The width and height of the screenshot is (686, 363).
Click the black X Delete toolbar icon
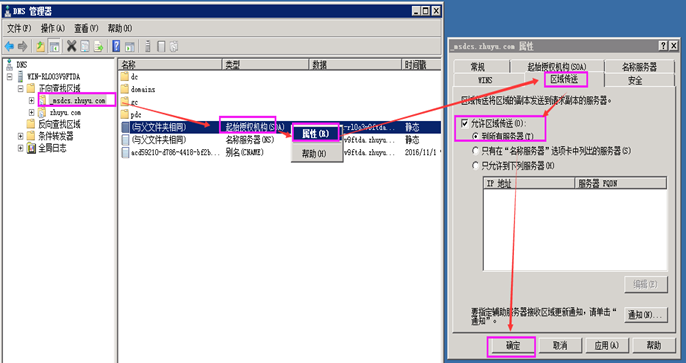[71, 46]
